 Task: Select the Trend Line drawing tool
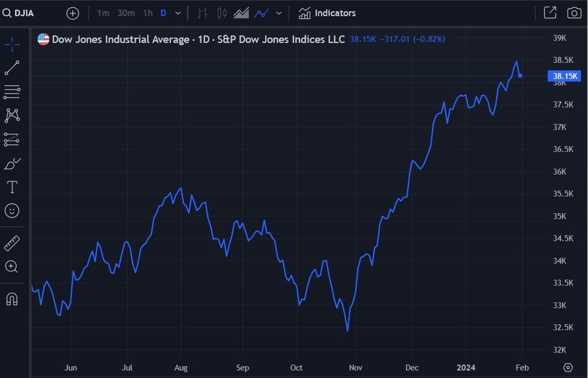click(11, 68)
